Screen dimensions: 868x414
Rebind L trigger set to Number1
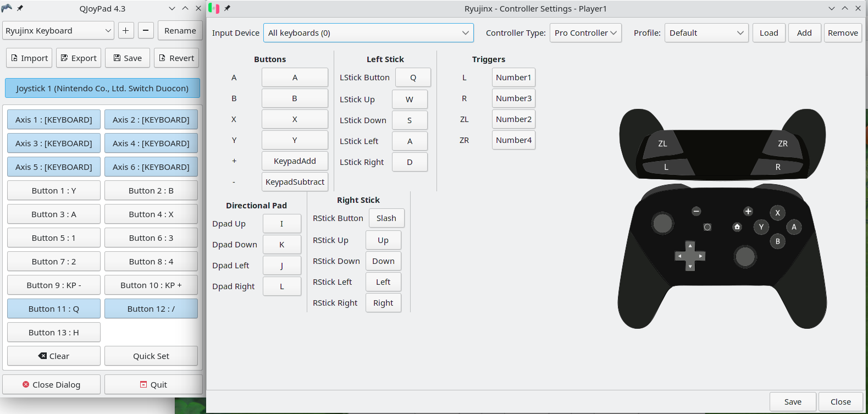click(x=513, y=78)
